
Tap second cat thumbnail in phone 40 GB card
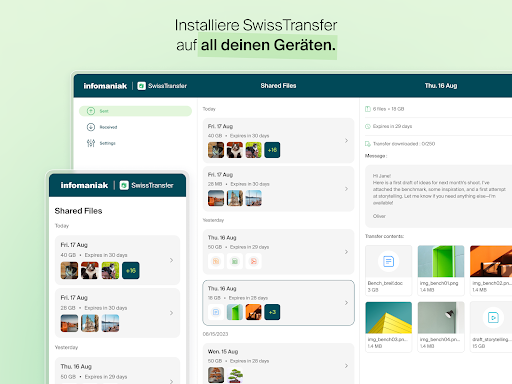90,271
